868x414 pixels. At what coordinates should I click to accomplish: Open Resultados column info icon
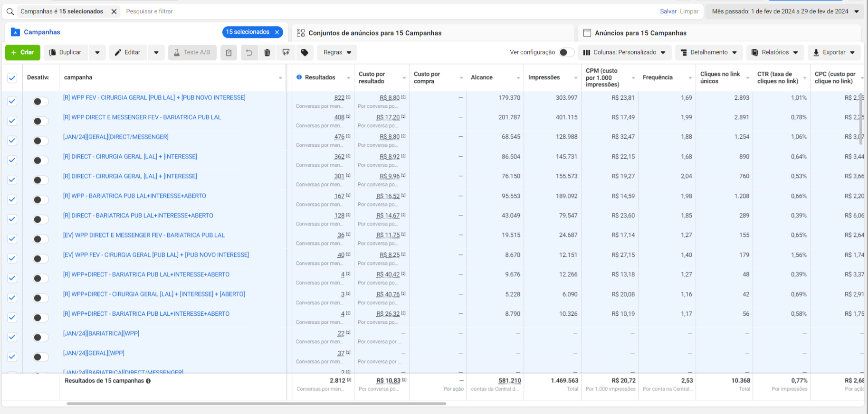tap(299, 77)
